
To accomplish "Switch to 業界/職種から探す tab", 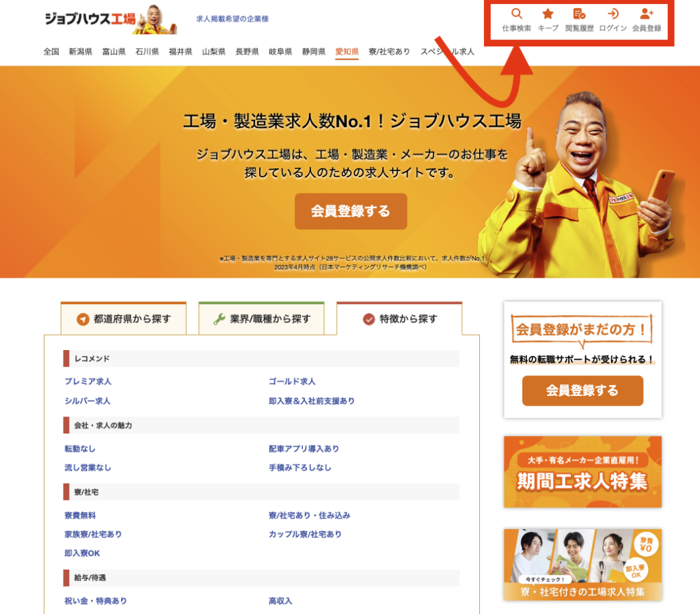I will [262, 319].
